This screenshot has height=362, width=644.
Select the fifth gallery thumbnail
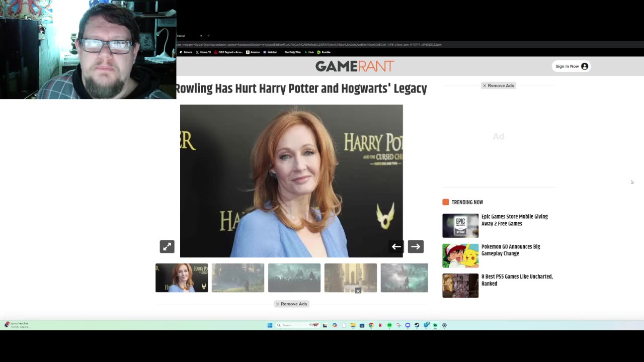pyautogui.click(x=405, y=278)
